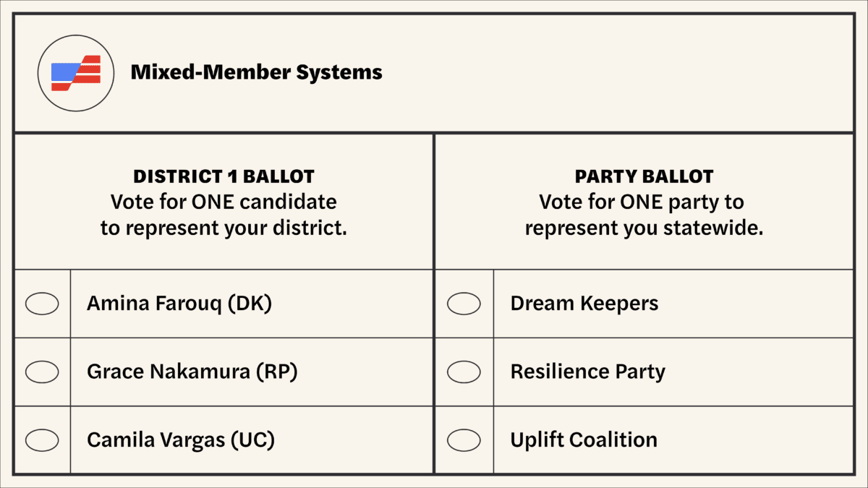Click the DISTRICT 1 BALLOT heading

pos(224,176)
